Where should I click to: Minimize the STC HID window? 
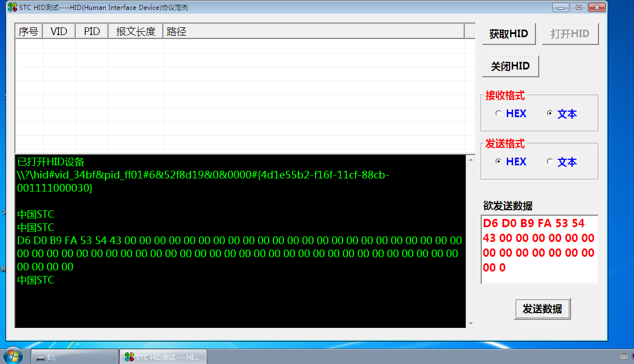click(x=561, y=7)
